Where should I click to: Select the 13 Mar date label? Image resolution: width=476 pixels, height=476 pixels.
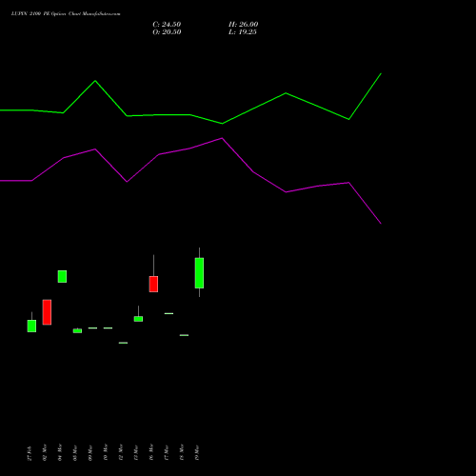(x=136, y=453)
